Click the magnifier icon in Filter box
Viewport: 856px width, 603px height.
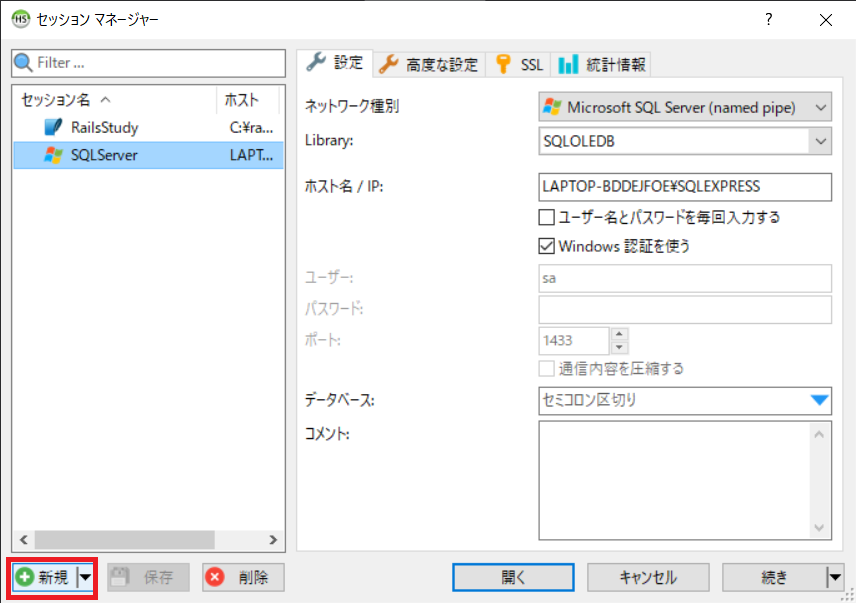pyautogui.click(x=23, y=62)
